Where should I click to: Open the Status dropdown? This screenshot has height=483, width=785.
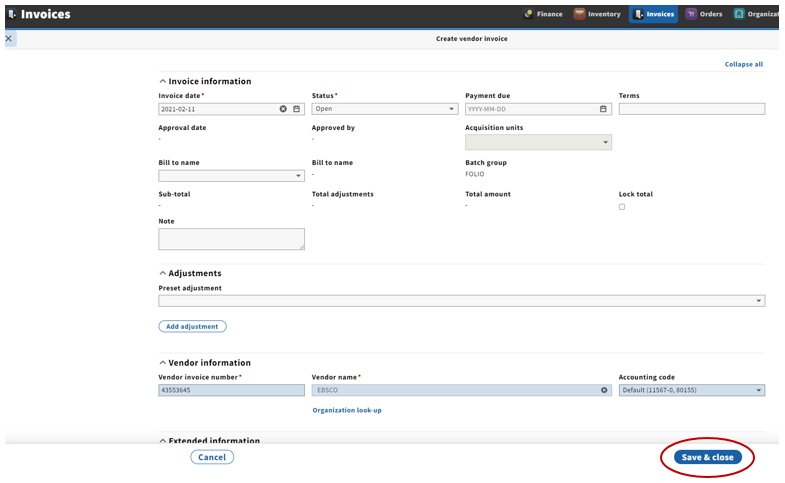[384, 109]
